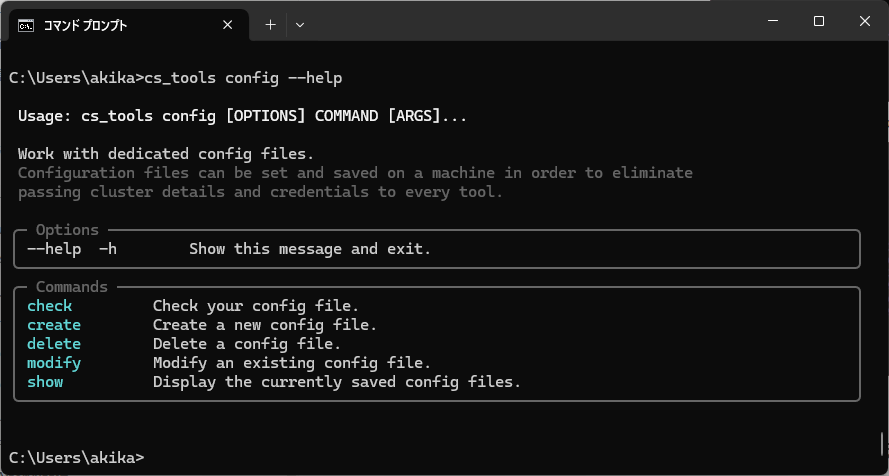Image resolution: width=889 pixels, height=476 pixels.
Task: Click the 'delete' command name
Action: (x=54, y=344)
